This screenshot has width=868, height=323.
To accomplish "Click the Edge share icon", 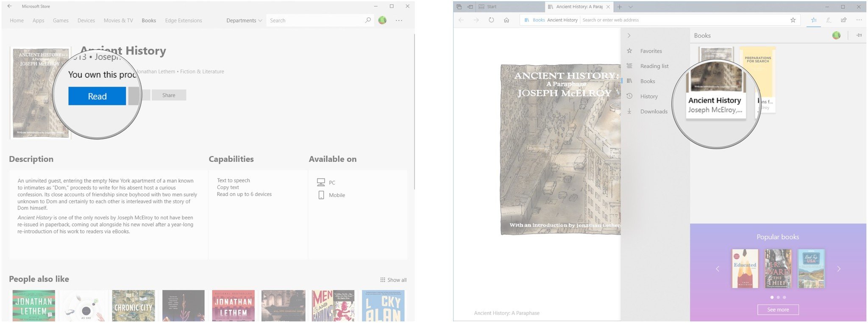I will click(844, 20).
